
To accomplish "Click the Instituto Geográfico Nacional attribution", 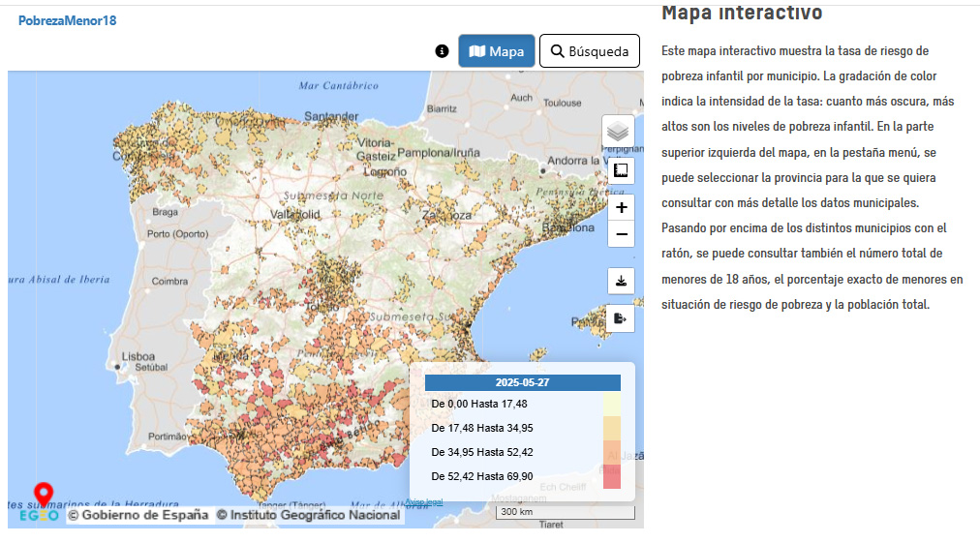I will (308, 515).
